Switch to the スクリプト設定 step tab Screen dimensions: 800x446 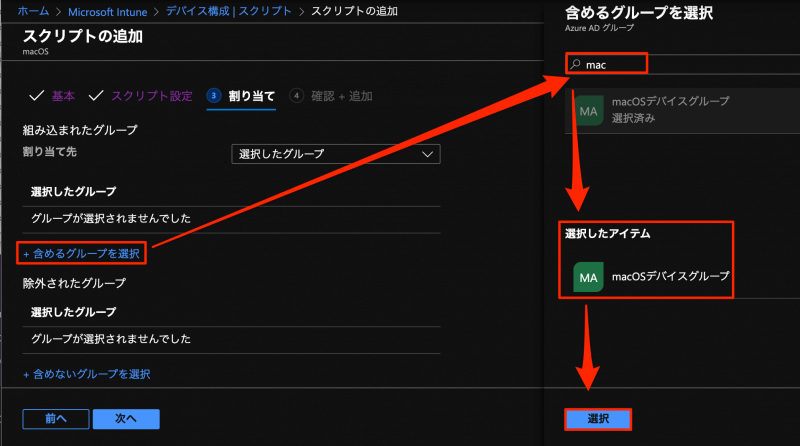pyautogui.click(x=152, y=96)
